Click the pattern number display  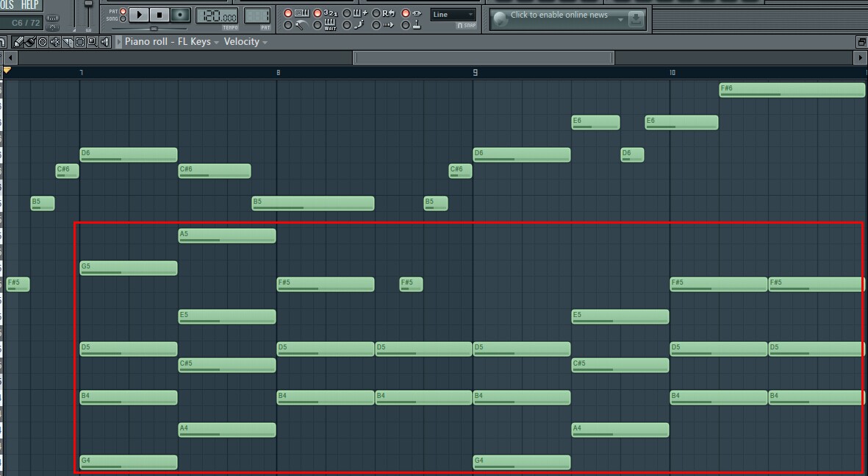[257, 17]
